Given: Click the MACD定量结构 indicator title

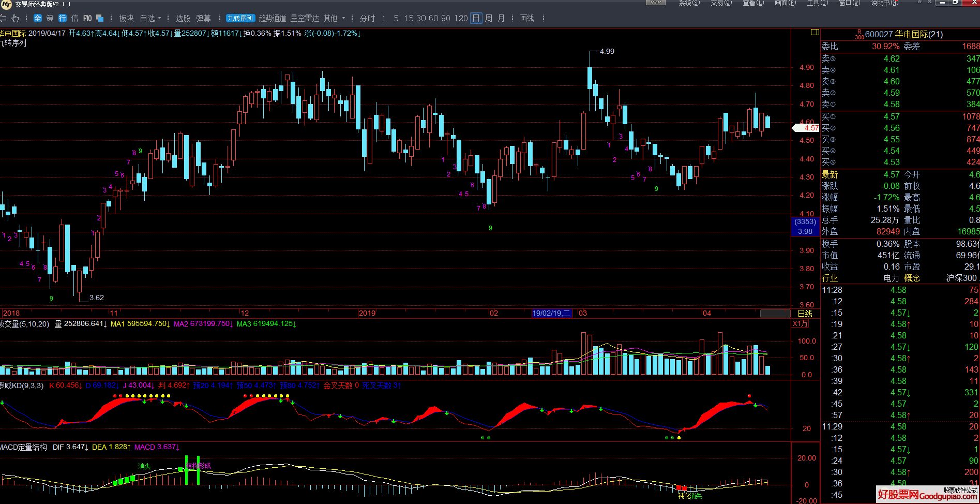Looking at the screenshot, I should point(23,447).
